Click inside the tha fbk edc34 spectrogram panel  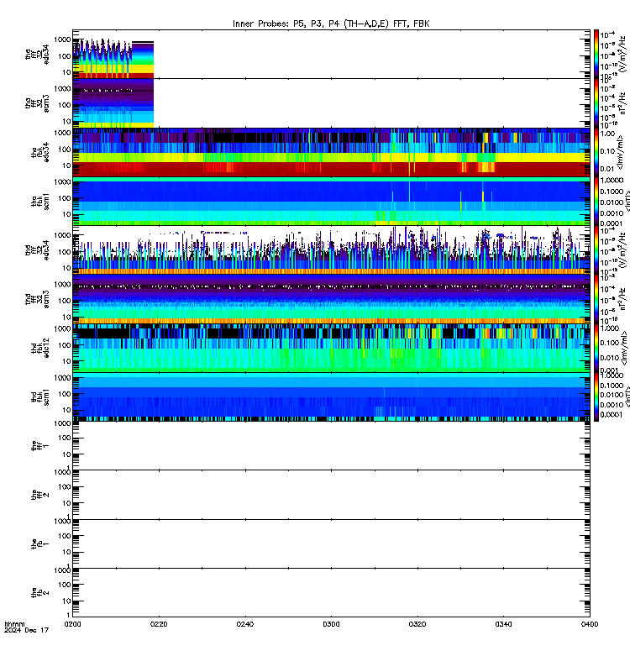click(x=331, y=152)
